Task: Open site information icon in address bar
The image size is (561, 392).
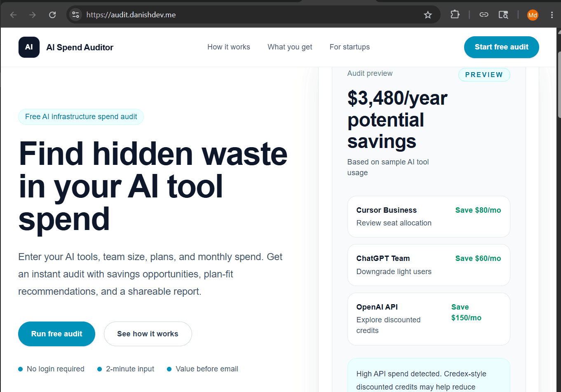Action: pyautogui.click(x=75, y=15)
